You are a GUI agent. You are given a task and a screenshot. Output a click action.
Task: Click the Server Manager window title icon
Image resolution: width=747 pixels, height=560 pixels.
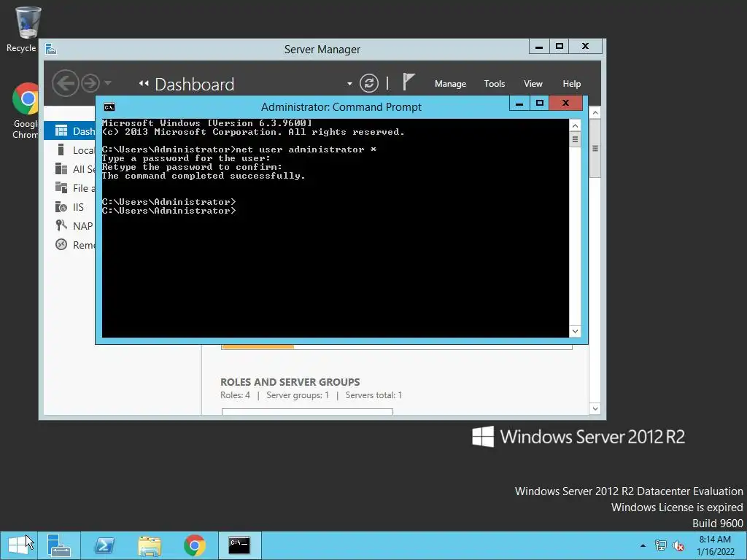point(51,49)
